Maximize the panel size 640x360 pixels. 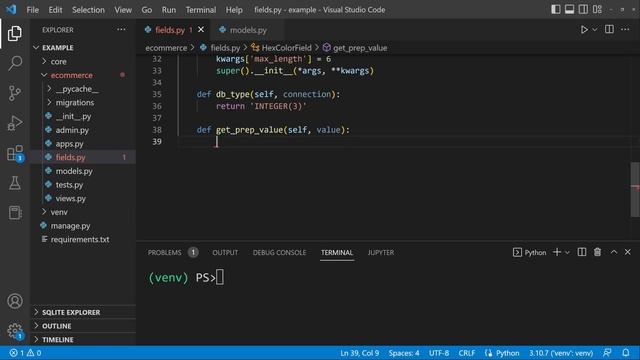614,252
